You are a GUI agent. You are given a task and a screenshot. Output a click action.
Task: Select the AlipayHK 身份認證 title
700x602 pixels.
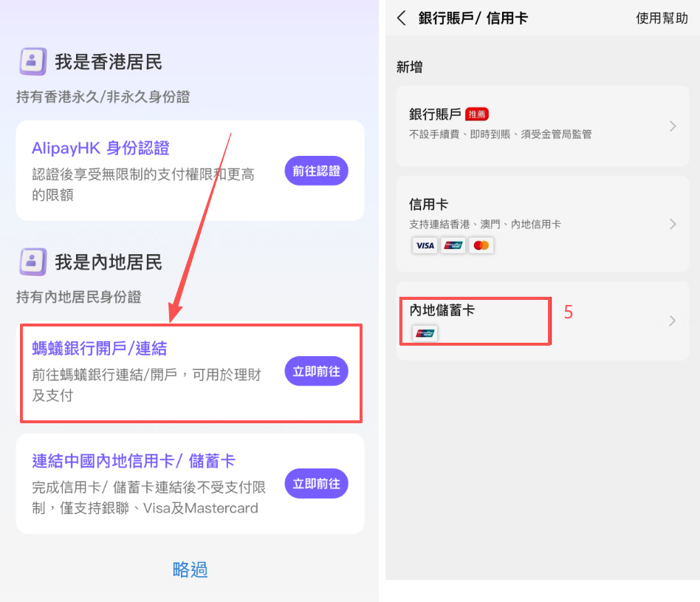[100, 148]
